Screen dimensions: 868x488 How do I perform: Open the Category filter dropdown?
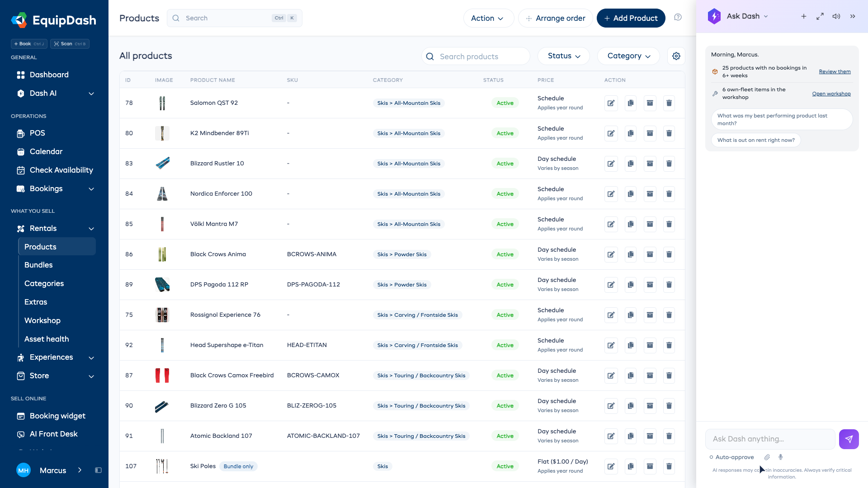(x=628, y=56)
